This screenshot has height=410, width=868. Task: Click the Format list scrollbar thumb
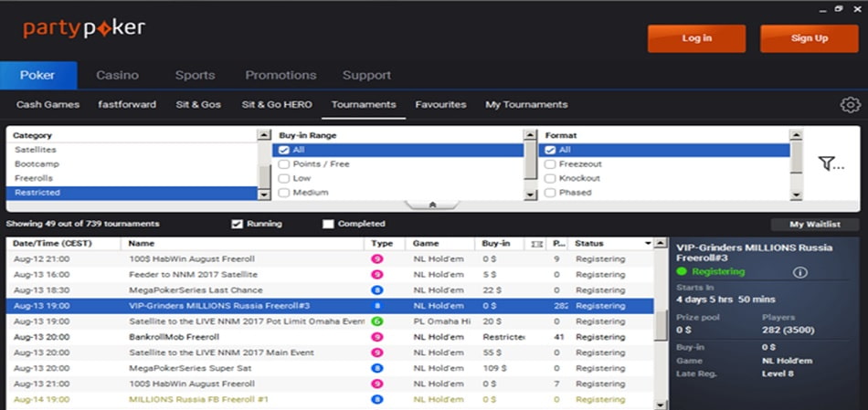(x=796, y=158)
